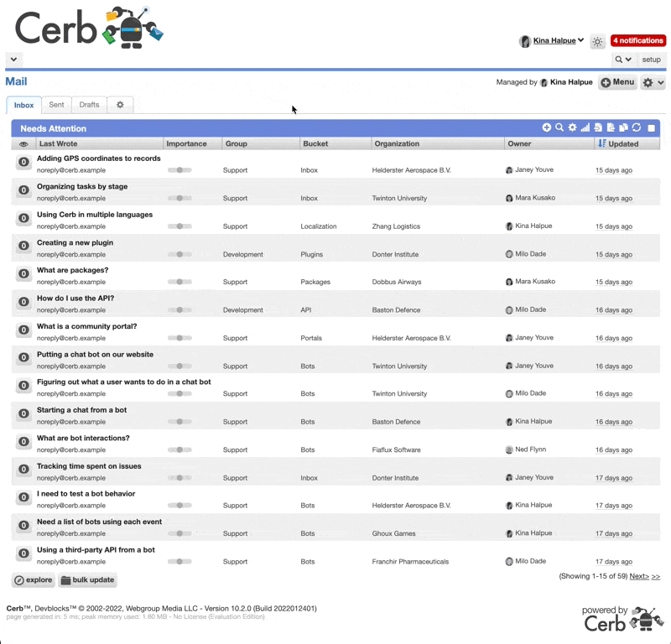Open organization Franchir Pharmaceuticals
The height and width of the screenshot is (644, 671).
pyautogui.click(x=410, y=562)
